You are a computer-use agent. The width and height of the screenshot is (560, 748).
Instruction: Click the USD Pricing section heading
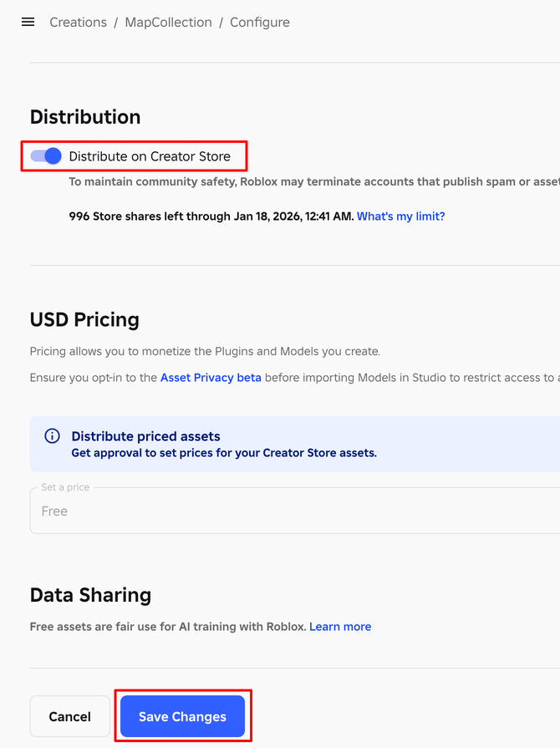point(84,319)
